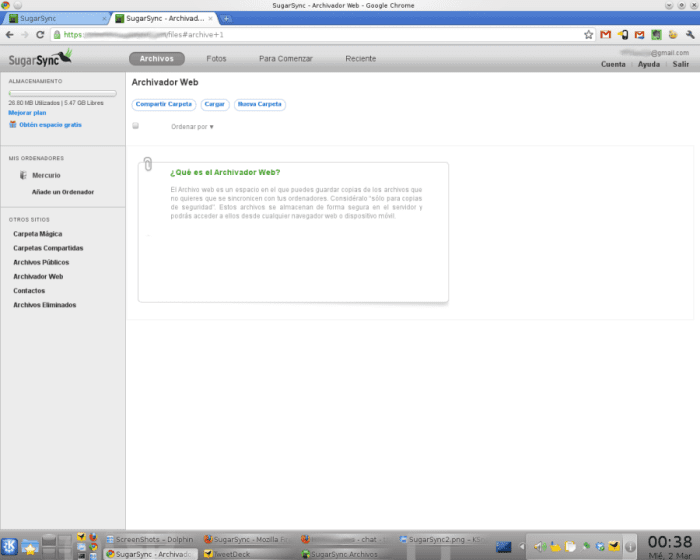This screenshot has width=700, height=560.
Task: Click the green SugarSync extension icon
Action: tap(656, 34)
